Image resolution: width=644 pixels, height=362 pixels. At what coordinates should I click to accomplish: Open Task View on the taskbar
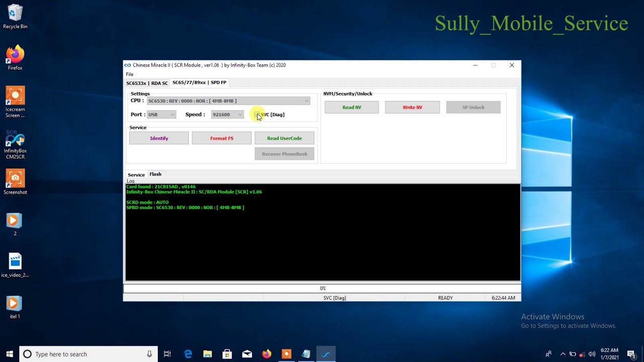[x=168, y=354]
